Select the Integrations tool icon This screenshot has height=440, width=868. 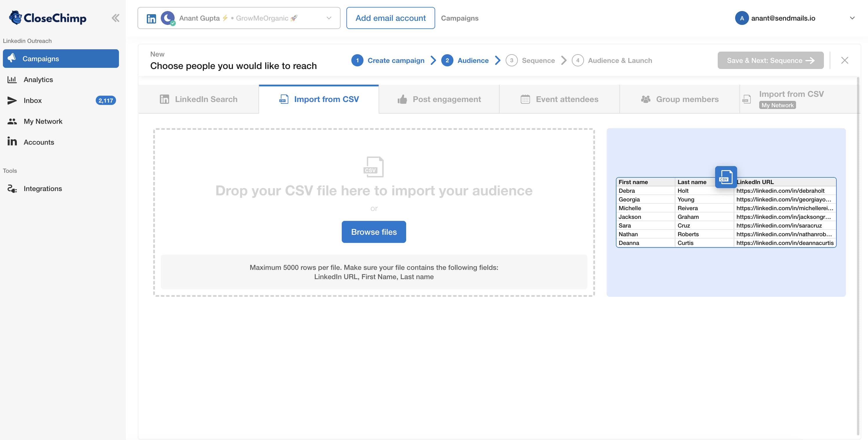[12, 188]
